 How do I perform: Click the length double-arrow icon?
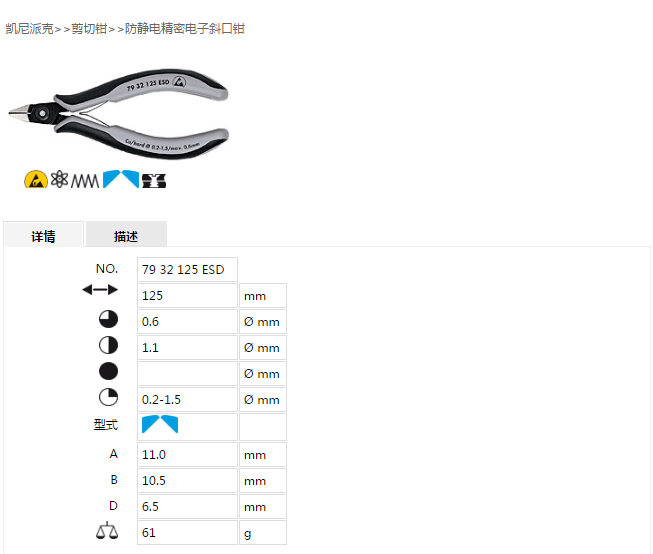[x=100, y=289]
